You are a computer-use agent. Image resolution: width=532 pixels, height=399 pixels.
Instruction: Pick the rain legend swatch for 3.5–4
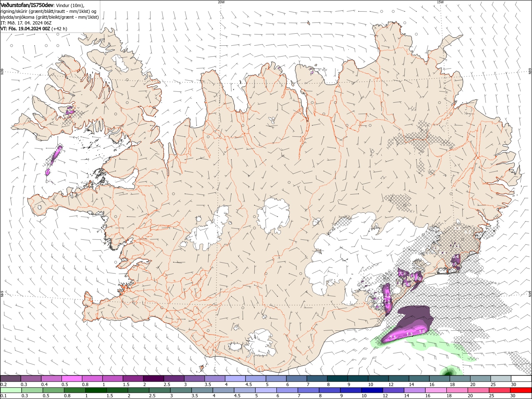(202, 390)
